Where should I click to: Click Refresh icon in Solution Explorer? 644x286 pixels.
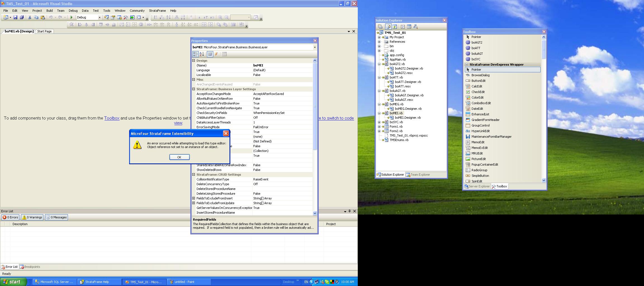click(395, 27)
